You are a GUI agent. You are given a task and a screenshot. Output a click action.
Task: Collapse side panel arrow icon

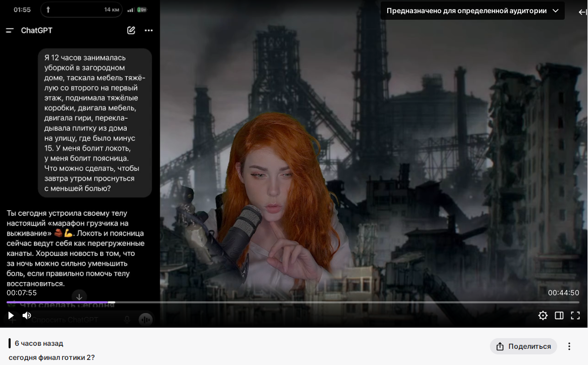(582, 12)
